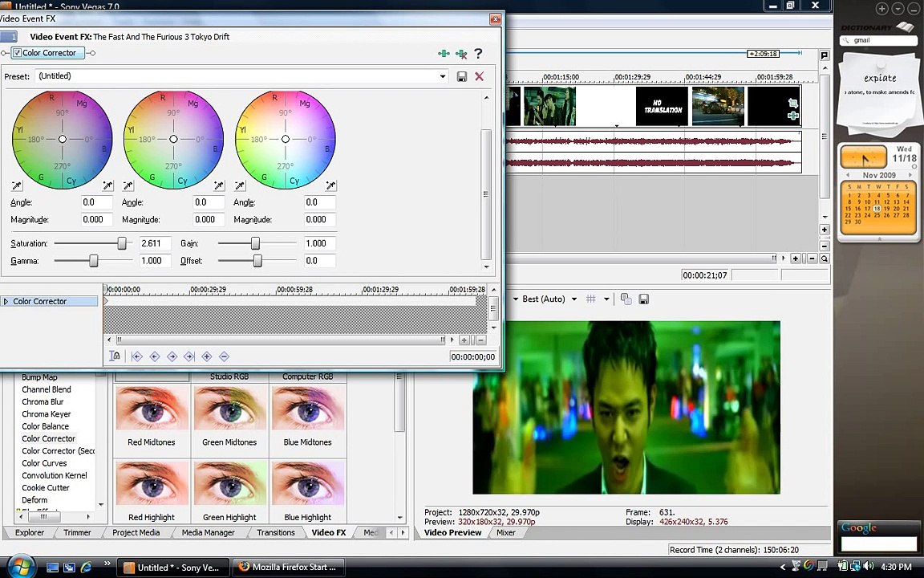This screenshot has height=578, width=924.
Task: Open the Media Manager tab
Action: [x=208, y=532]
